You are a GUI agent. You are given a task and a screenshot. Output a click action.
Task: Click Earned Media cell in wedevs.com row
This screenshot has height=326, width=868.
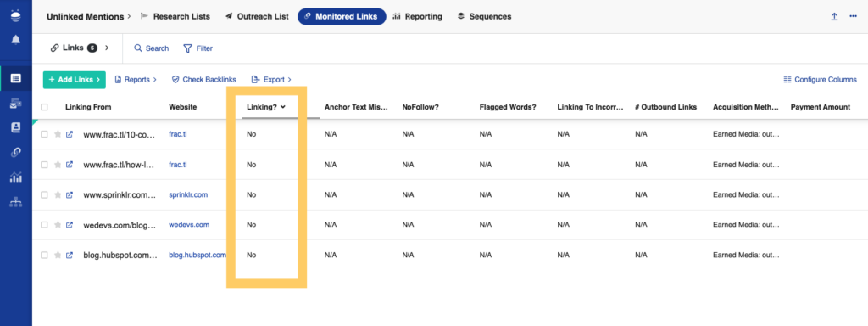[x=746, y=224]
